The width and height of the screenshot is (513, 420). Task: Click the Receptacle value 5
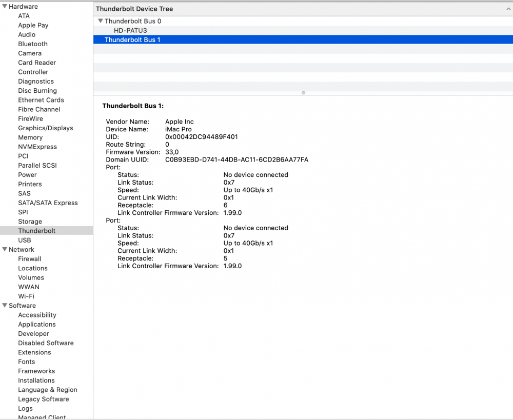click(x=225, y=258)
